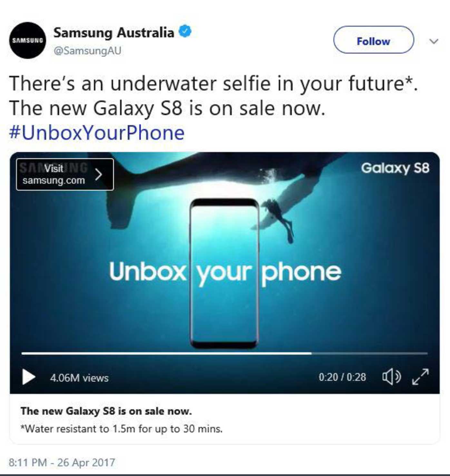Screen dimensions: 450x476
Task: Play the Galaxy S8 video
Action: point(28,377)
